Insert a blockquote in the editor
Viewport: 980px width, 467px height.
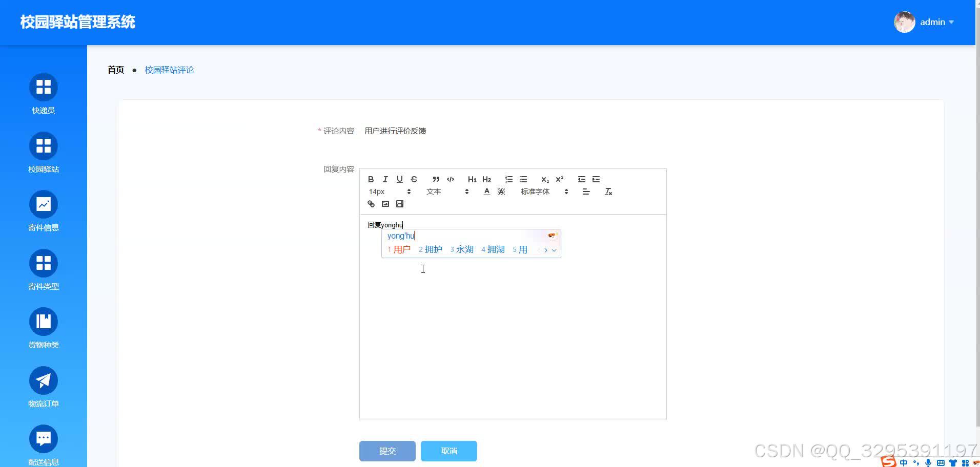(436, 179)
